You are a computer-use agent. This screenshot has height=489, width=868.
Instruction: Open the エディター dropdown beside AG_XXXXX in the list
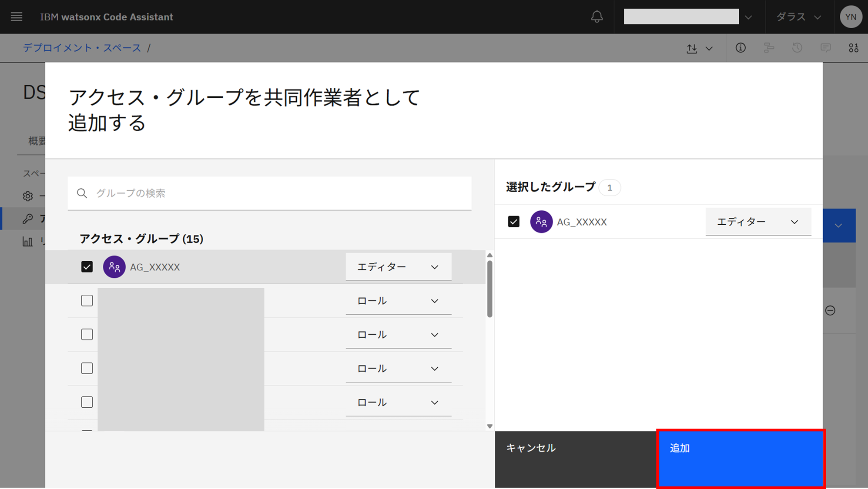coord(398,267)
